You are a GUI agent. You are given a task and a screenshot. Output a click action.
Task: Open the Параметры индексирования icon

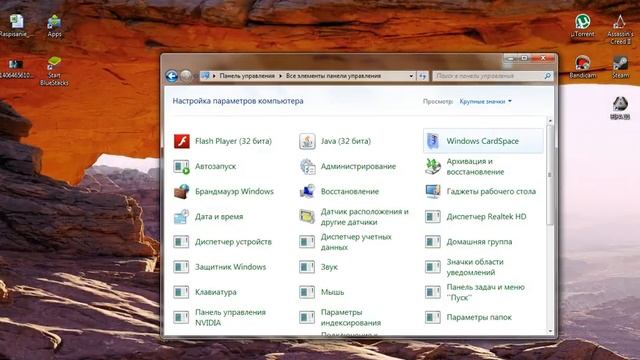(307, 318)
